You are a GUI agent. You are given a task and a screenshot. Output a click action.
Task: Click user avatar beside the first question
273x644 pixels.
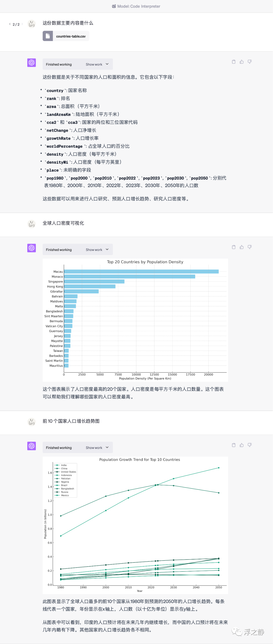click(x=32, y=24)
